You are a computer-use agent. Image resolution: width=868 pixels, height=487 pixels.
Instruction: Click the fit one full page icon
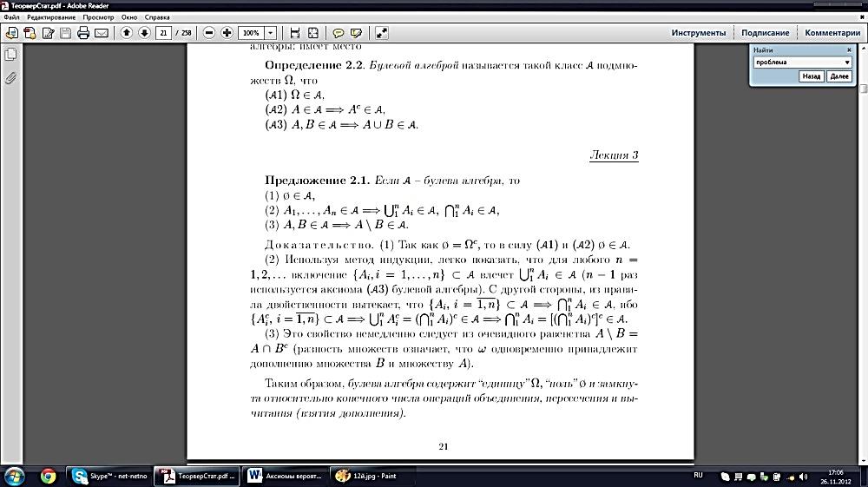(312, 33)
